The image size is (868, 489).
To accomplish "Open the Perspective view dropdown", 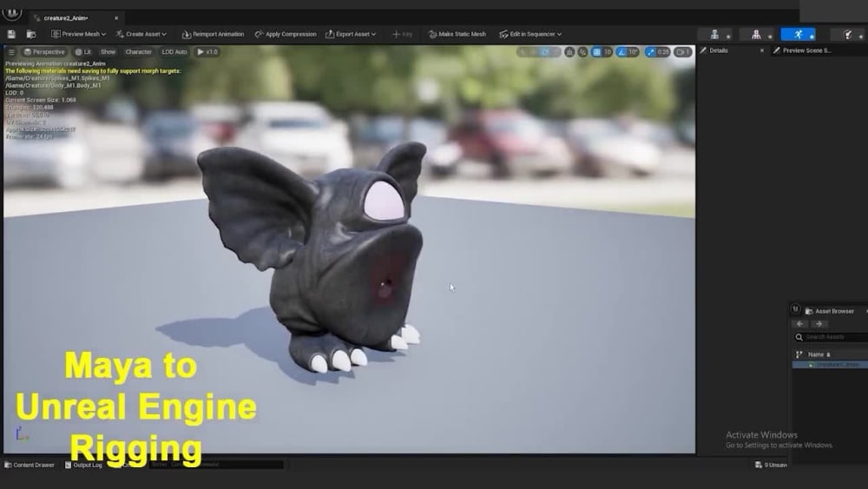I will point(44,52).
